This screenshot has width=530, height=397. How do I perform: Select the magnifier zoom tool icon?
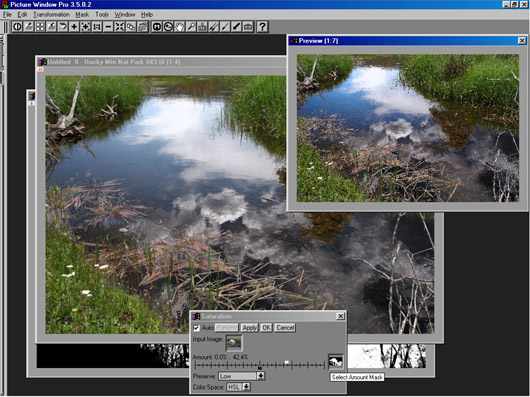coord(191,27)
